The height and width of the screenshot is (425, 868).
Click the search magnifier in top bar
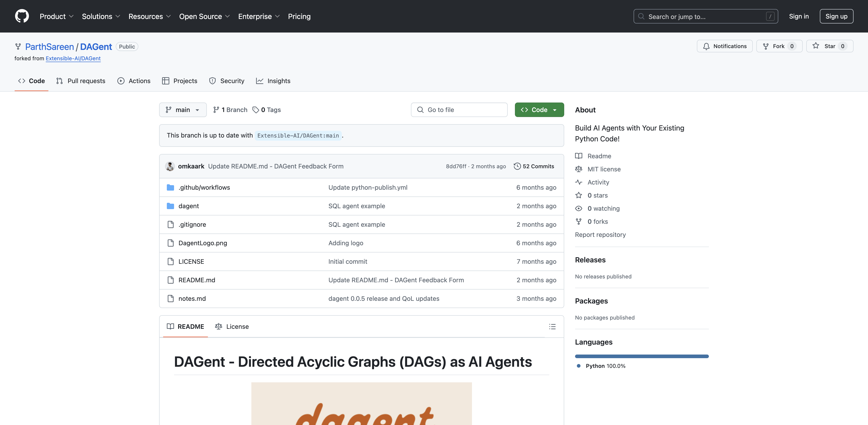coord(641,16)
